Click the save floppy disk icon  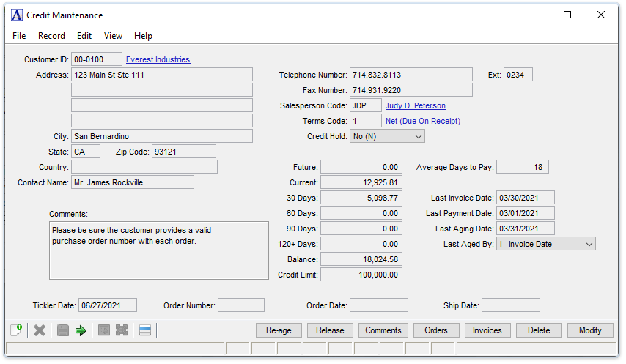pyautogui.click(x=63, y=330)
